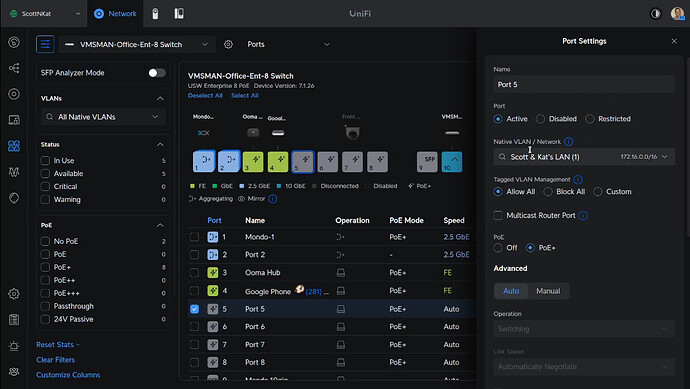
Task: Enable SFP Analyzer Mode switch
Action: tap(157, 73)
